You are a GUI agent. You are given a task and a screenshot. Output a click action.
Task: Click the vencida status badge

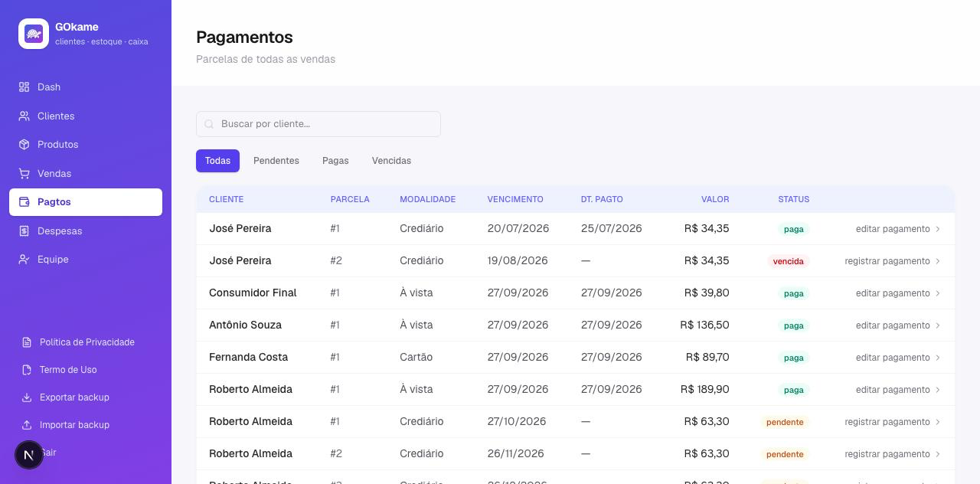click(x=788, y=261)
